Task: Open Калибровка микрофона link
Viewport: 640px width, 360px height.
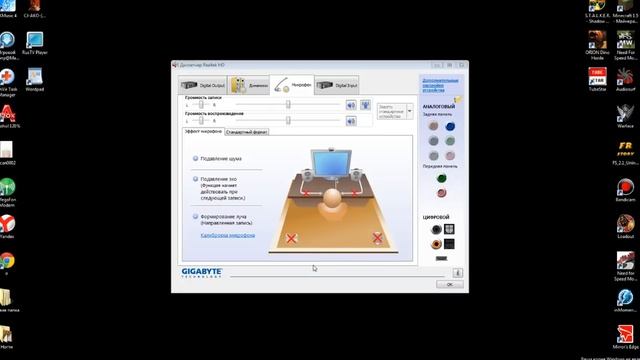Action: coord(228,236)
